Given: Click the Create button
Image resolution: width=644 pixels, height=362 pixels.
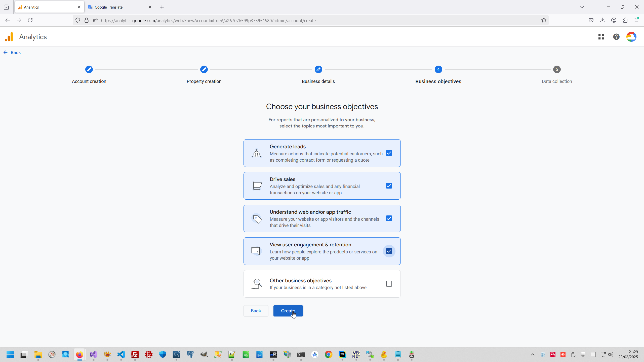Looking at the screenshot, I should point(288,311).
